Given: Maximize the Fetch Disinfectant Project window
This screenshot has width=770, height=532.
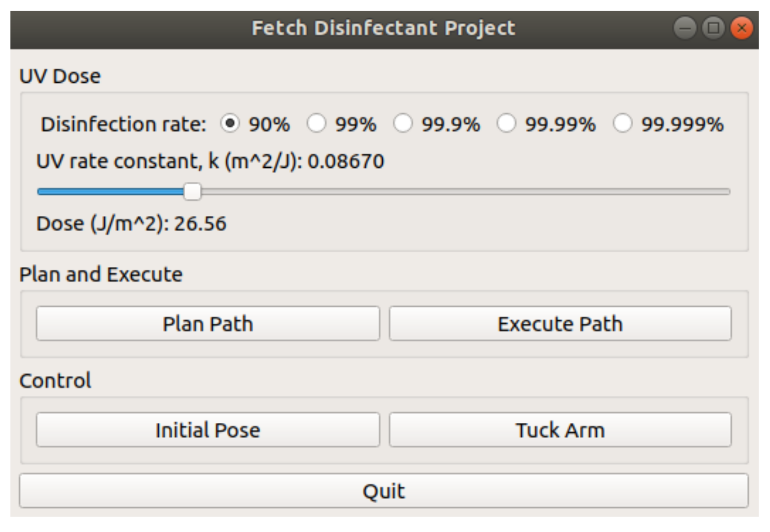Looking at the screenshot, I should coord(713,28).
